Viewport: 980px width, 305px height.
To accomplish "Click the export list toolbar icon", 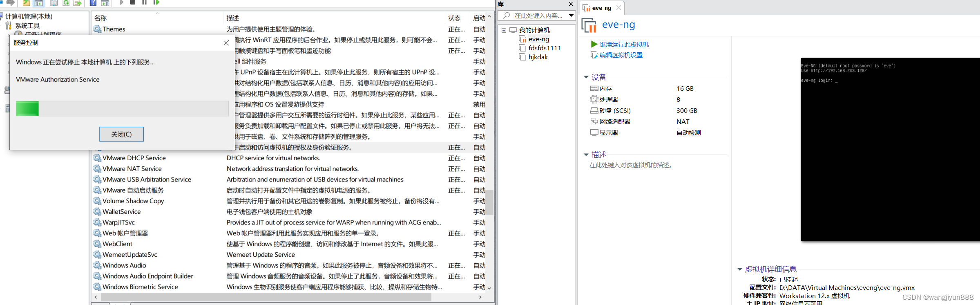I will [77, 2].
